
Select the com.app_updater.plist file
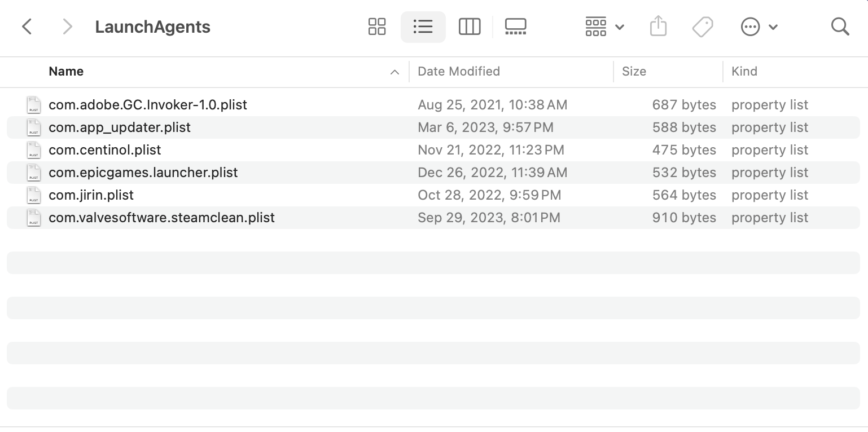coord(120,127)
